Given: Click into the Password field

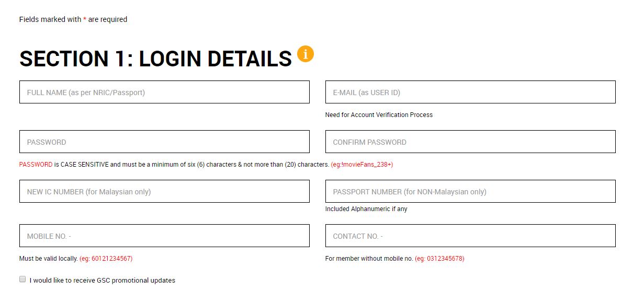Looking at the screenshot, I should (164, 142).
